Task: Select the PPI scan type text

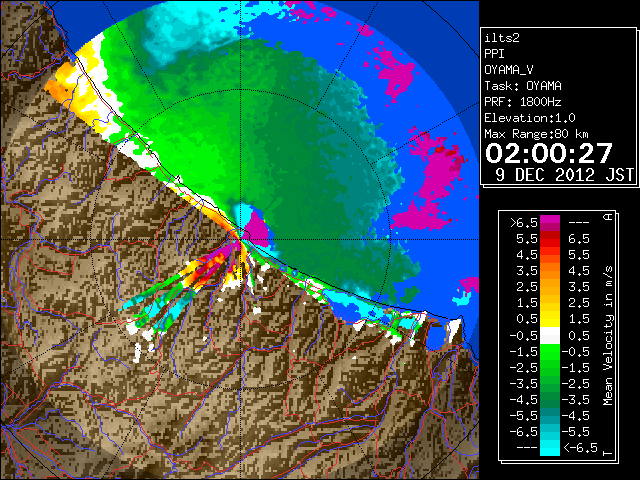Action: 494,54
